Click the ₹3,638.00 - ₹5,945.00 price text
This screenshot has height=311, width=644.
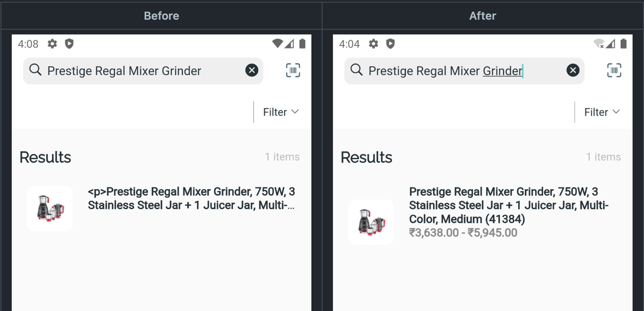click(x=463, y=233)
